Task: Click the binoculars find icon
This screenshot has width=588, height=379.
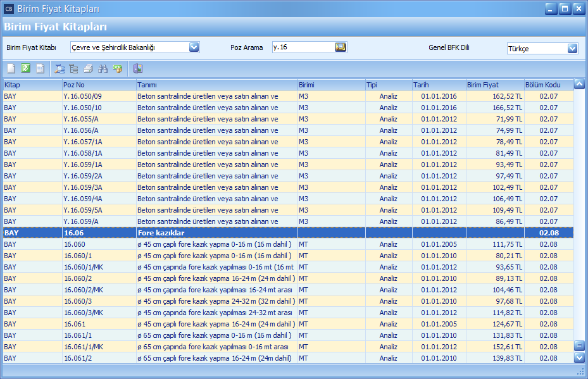Action: tap(103, 68)
